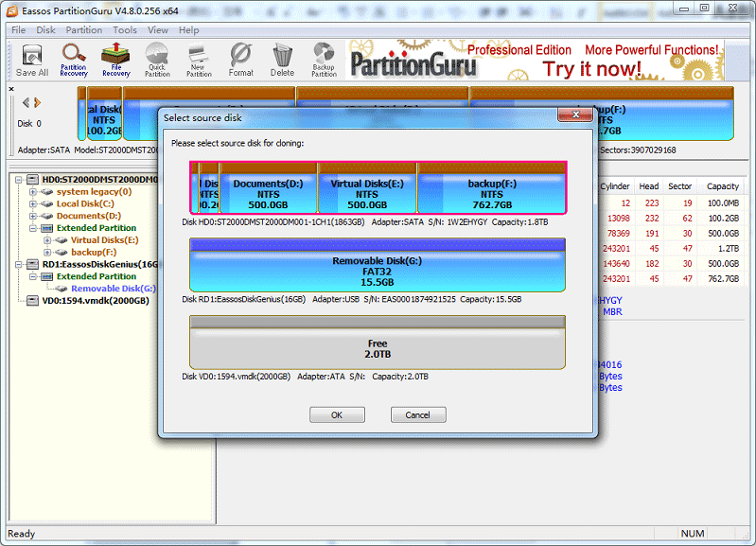Expand the Virtual Disks(E:) tree node
The image size is (756, 546).
47,240
